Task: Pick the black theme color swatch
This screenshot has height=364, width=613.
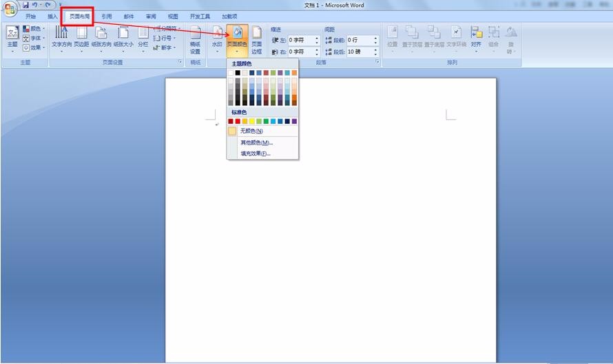Action: pos(238,73)
